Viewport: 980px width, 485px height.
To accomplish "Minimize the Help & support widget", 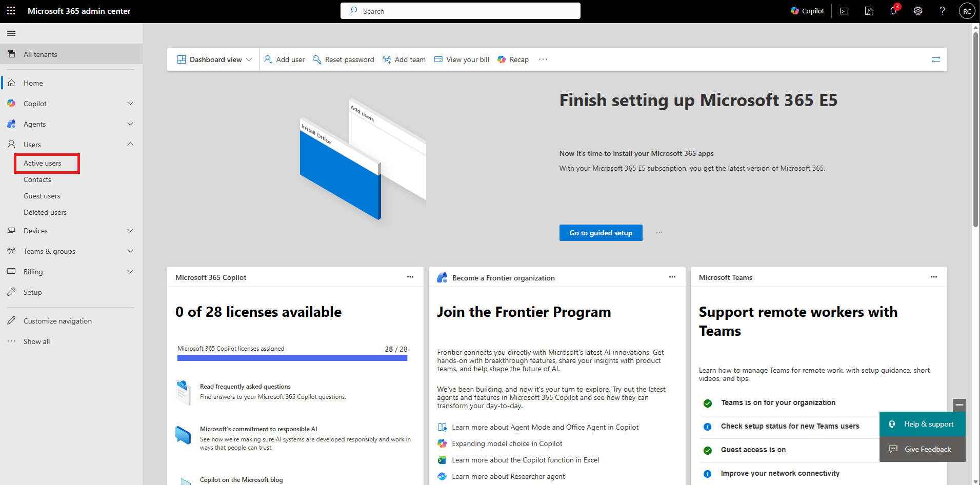I will point(959,405).
